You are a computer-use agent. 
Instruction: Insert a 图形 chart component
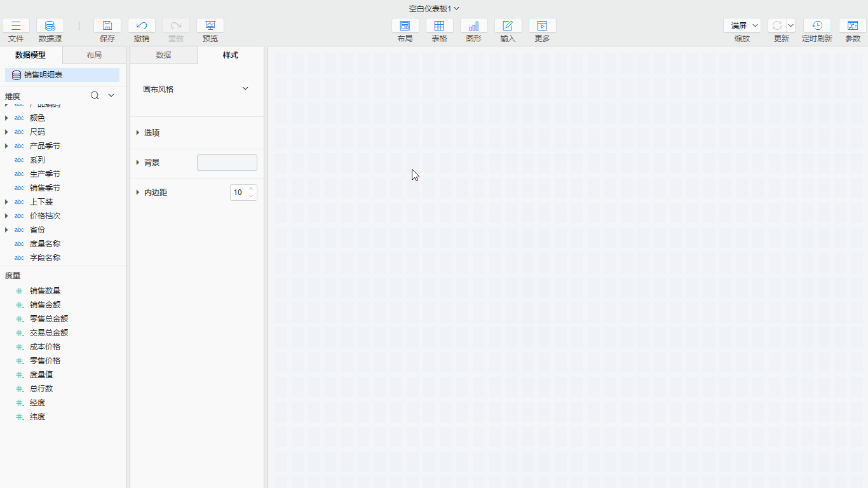tap(473, 26)
